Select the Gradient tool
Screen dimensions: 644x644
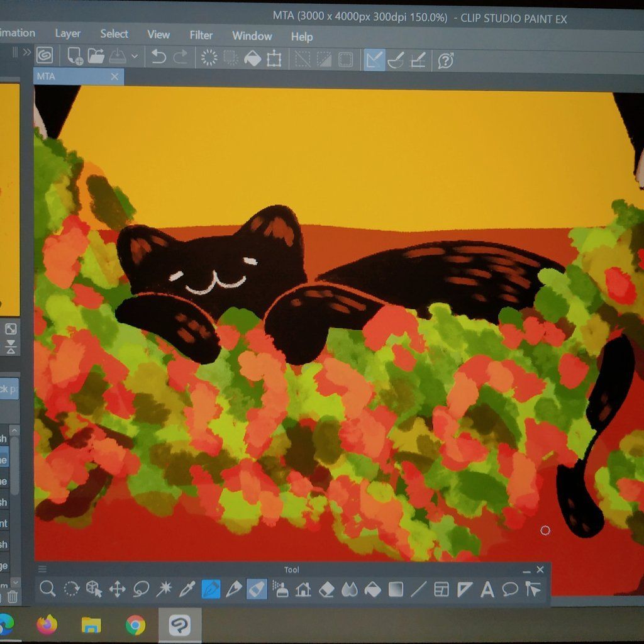tap(396, 590)
